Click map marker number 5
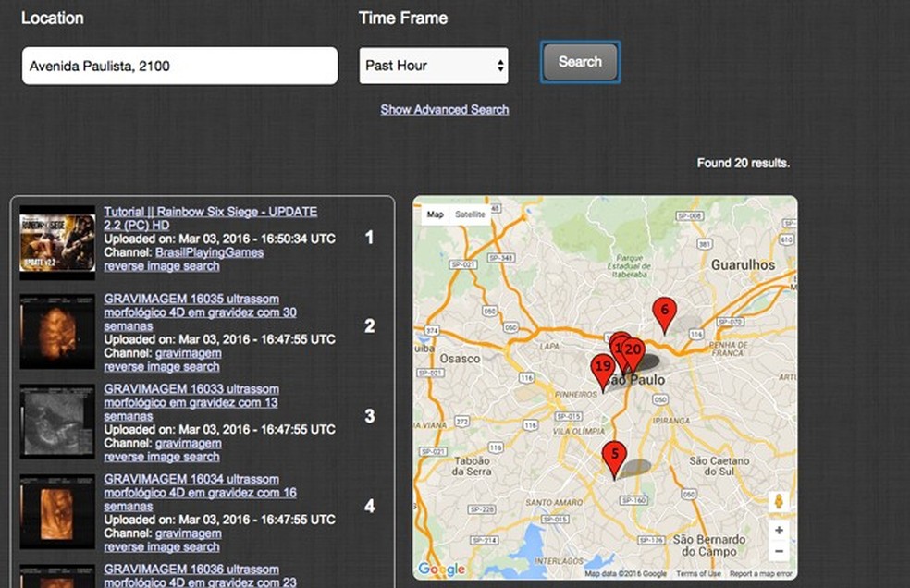This screenshot has width=910, height=588. (614, 458)
